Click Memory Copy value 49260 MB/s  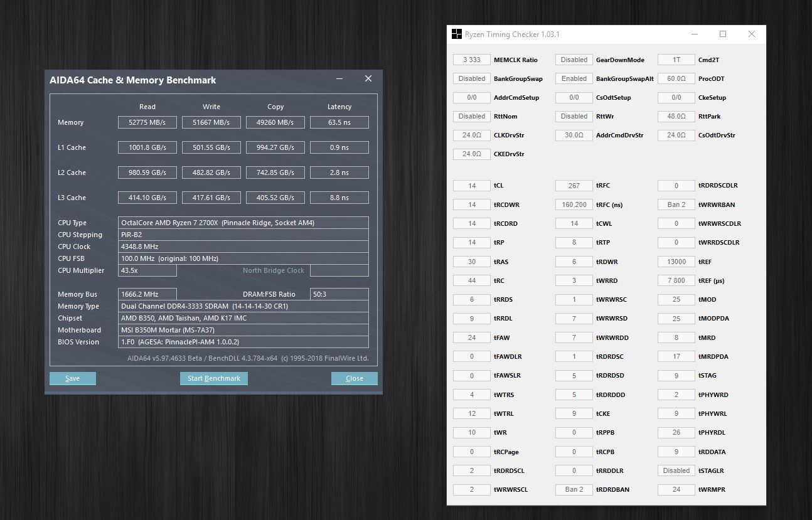click(275, 122)
